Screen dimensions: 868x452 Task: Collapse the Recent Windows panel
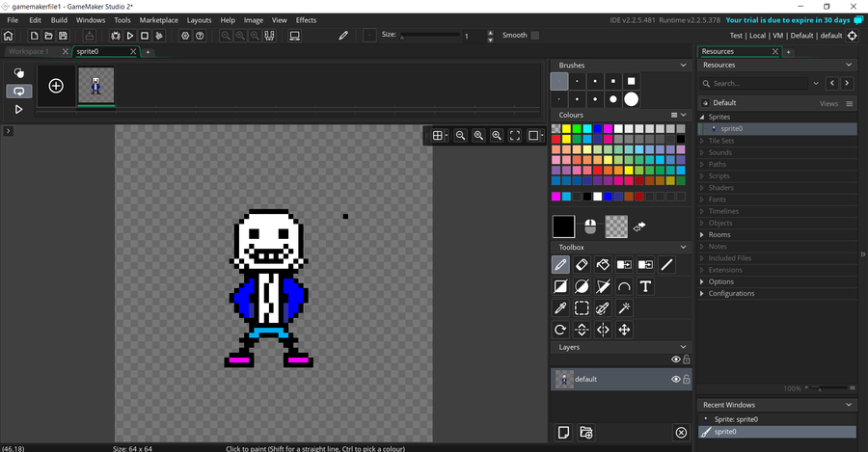(x=849, y=405)
